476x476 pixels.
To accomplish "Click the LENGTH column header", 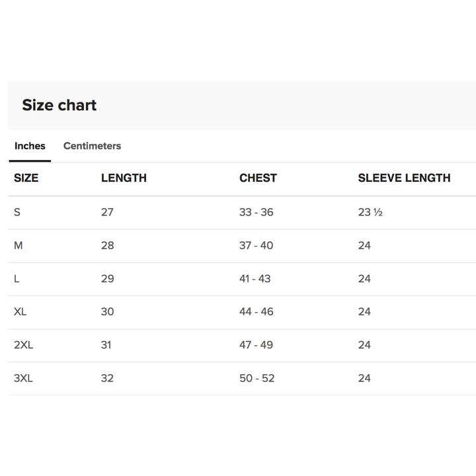I will [124, 178].
